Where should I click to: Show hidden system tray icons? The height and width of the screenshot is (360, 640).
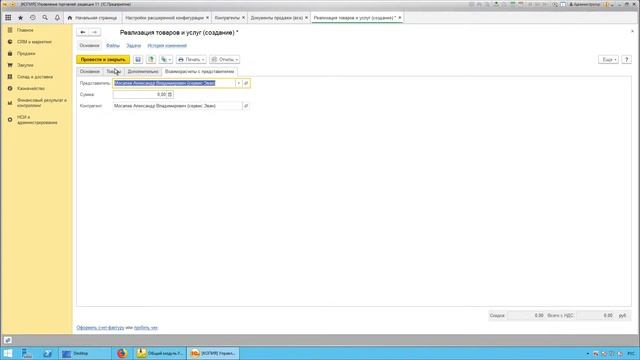(x=588, y=354)
